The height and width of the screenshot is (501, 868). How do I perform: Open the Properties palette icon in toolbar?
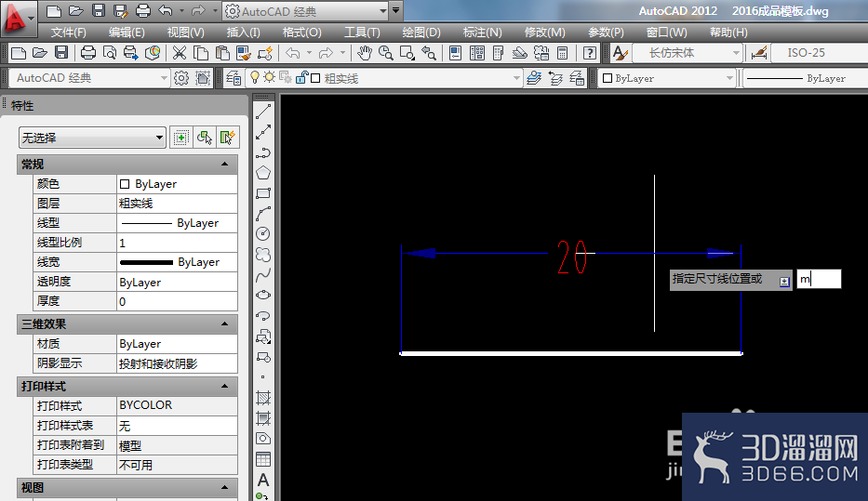(x=455, y=53)
